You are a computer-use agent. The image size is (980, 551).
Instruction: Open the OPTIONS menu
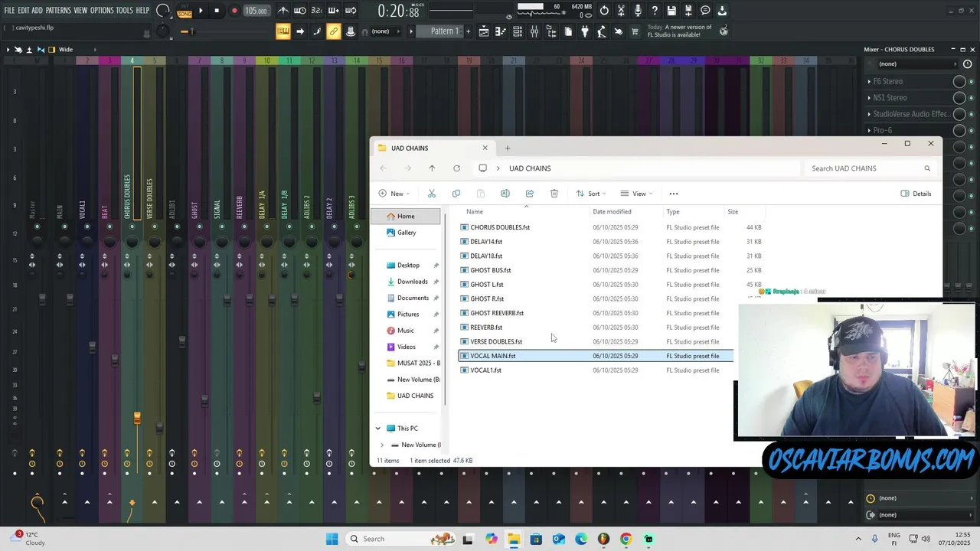(x=102, y=11)
